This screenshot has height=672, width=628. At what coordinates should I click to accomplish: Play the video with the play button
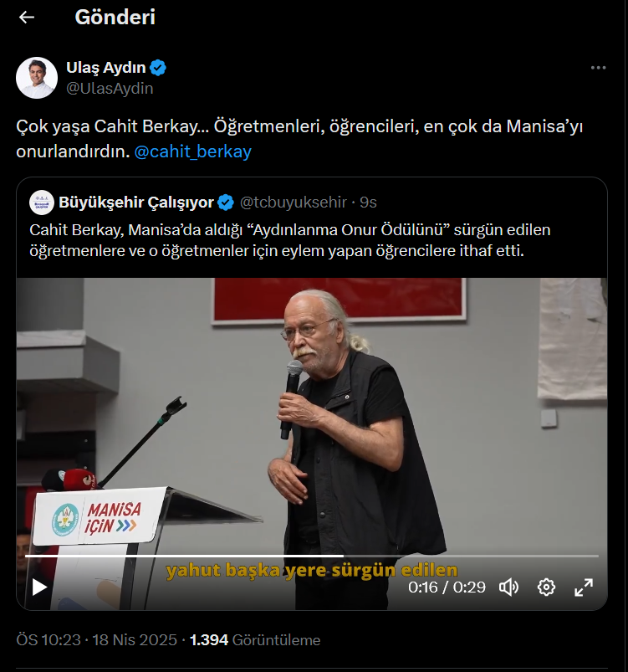[x=39, y=587]
